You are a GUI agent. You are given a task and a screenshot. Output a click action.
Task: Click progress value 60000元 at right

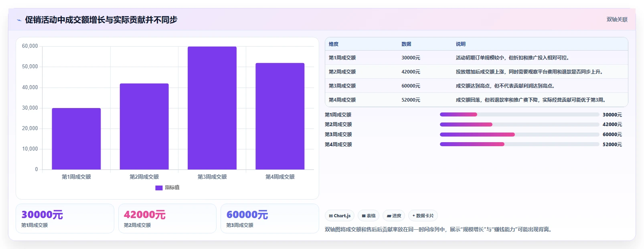pos(612,135)
